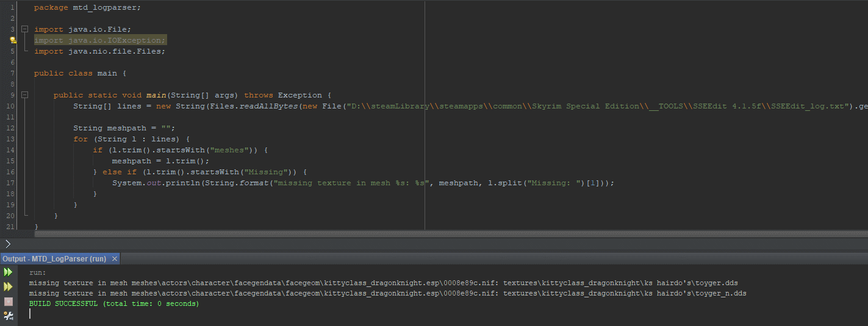This screenshot has width=868, height=326.
Task: Click the 'import java.io.File;' line
Action: (83, 29)
